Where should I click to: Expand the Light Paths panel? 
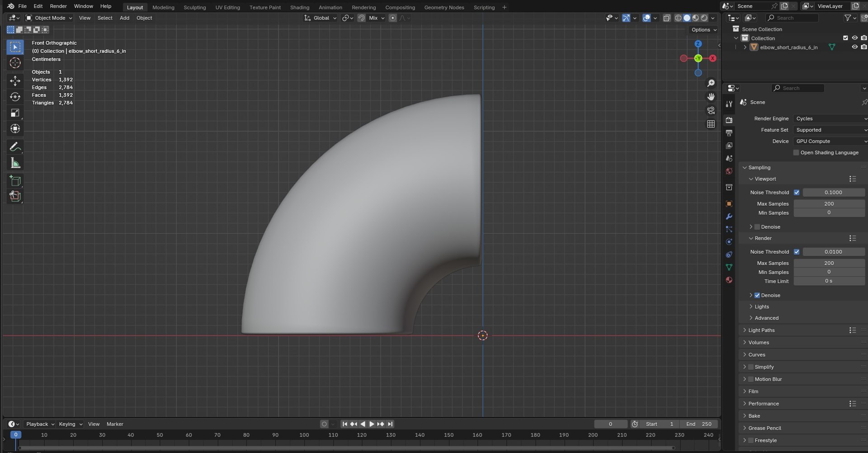click(x=761, y=330)
